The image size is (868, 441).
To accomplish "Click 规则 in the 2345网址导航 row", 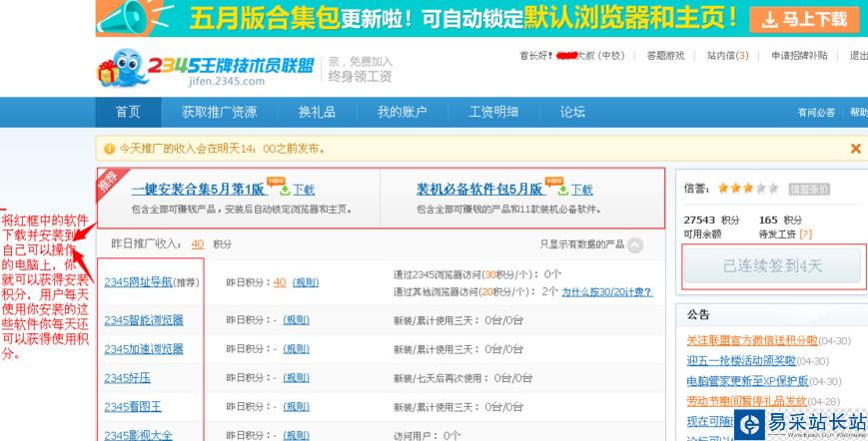I will [x=306, y=282].
